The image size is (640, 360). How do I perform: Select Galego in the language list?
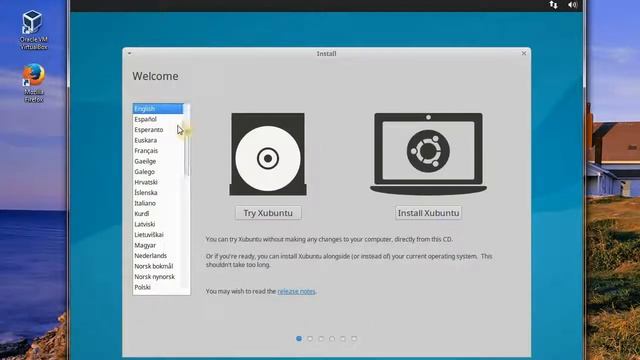tap(158, 172)
